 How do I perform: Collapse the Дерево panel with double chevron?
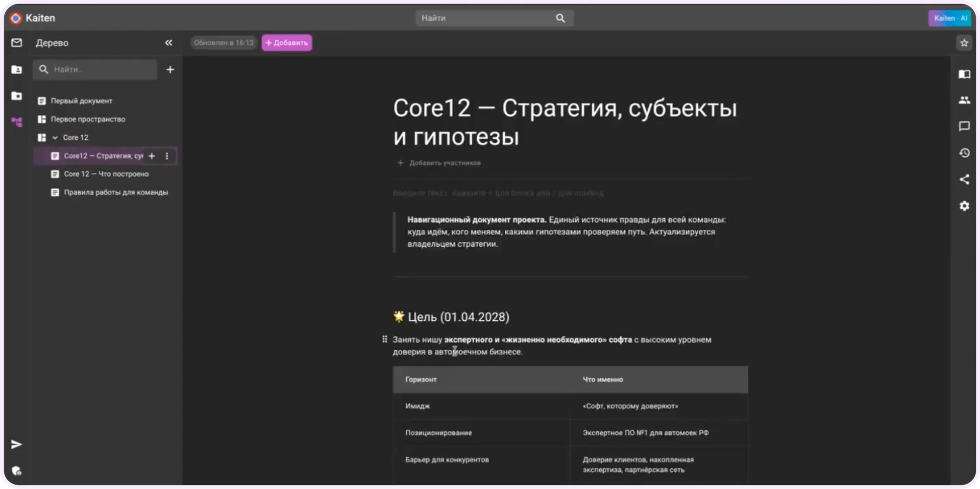pos(169,43)
